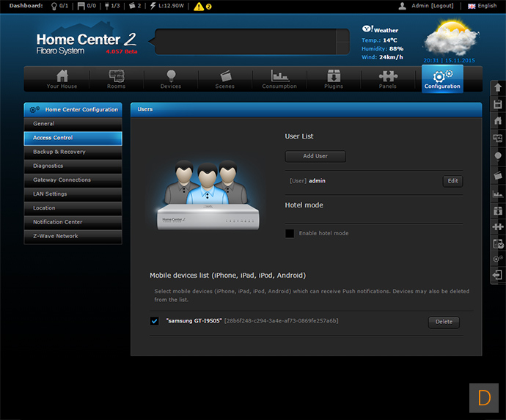Click the plugins box icon in side toolbar

[x=498, y=210]
